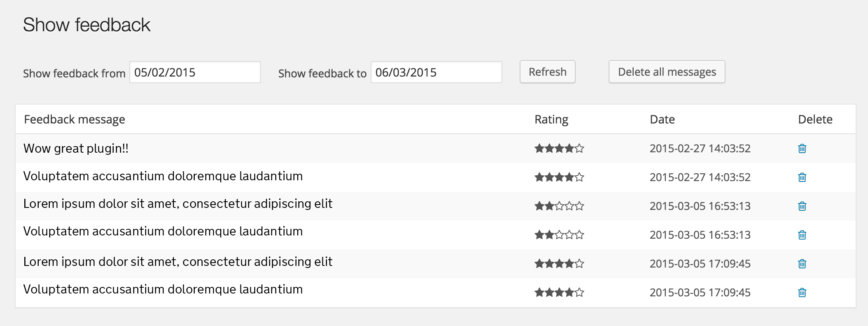
Task: Click Delete all messages button
Action: 667,72
